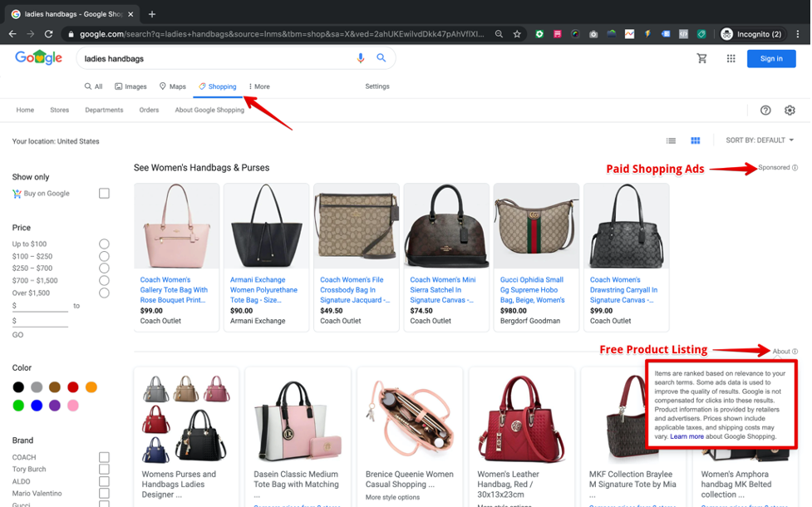Click the info icon beside About
Viewport: 812px width, 507px height.
[795, 352]
